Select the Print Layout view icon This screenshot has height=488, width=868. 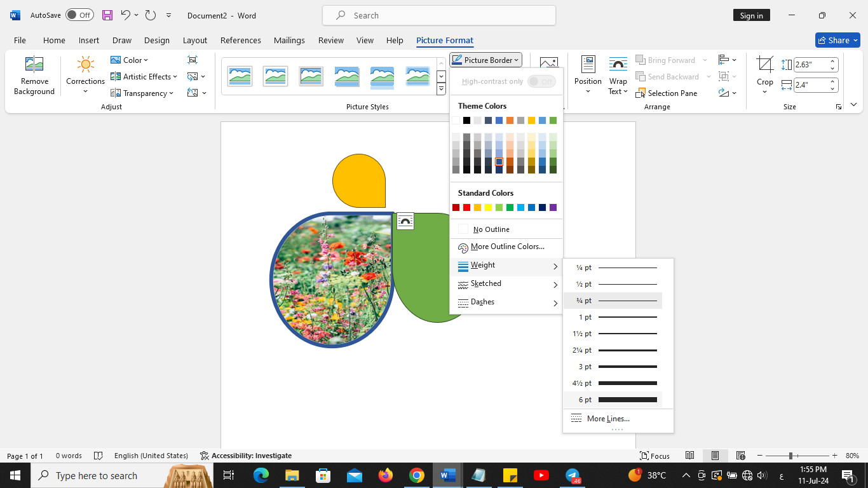(715, 456)
